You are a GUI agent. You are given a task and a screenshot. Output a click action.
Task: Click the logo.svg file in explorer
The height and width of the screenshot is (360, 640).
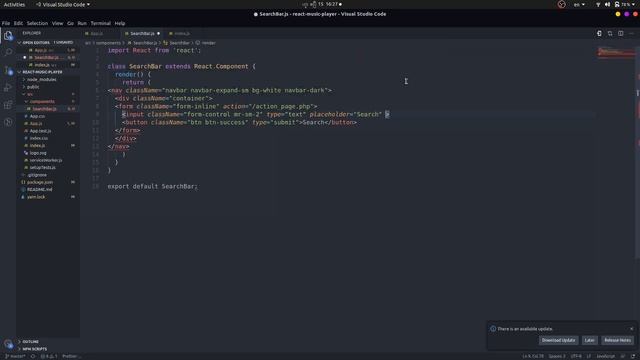click(38, 153)
